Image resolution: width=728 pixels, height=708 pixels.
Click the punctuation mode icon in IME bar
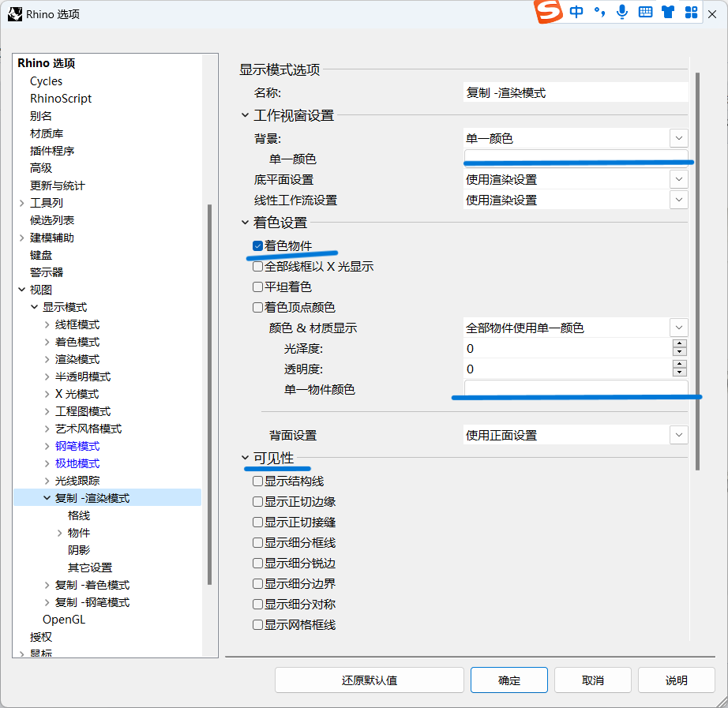[599, 12]
